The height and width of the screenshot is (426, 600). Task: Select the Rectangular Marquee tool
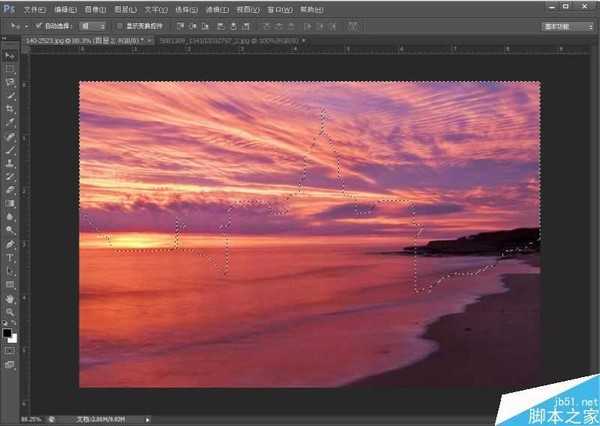(x=10, y=69)
